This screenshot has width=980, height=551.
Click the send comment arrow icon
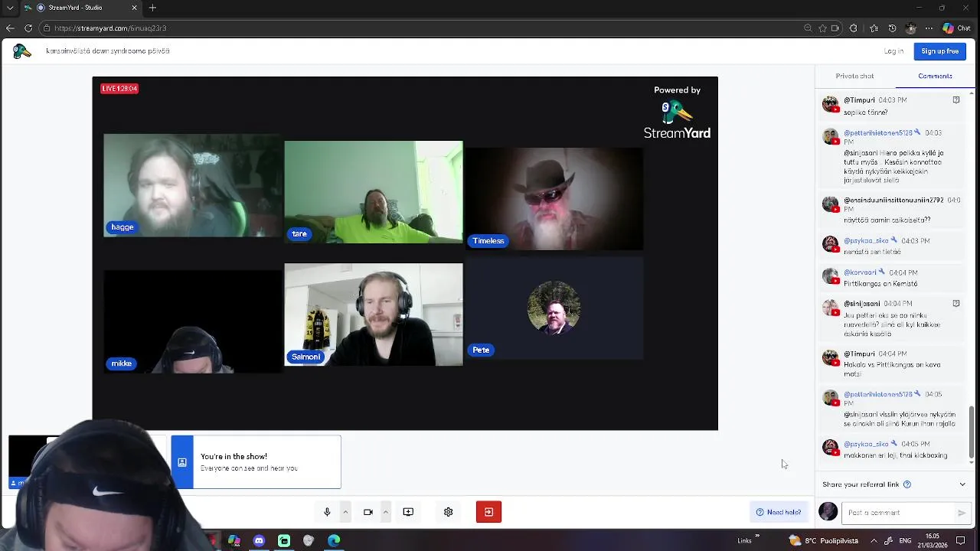pyautogui.click(x=962, y=513)
